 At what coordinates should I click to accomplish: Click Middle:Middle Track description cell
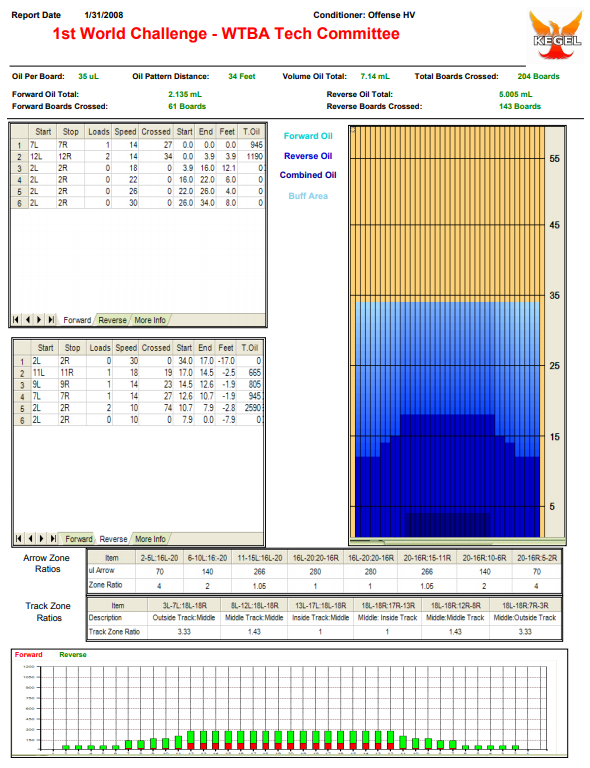(x=455, y=618)
